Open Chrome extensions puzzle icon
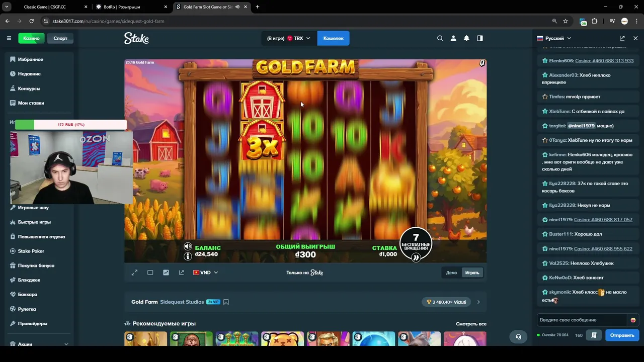The width and height of the screenshot is (644, 362). 595,21
